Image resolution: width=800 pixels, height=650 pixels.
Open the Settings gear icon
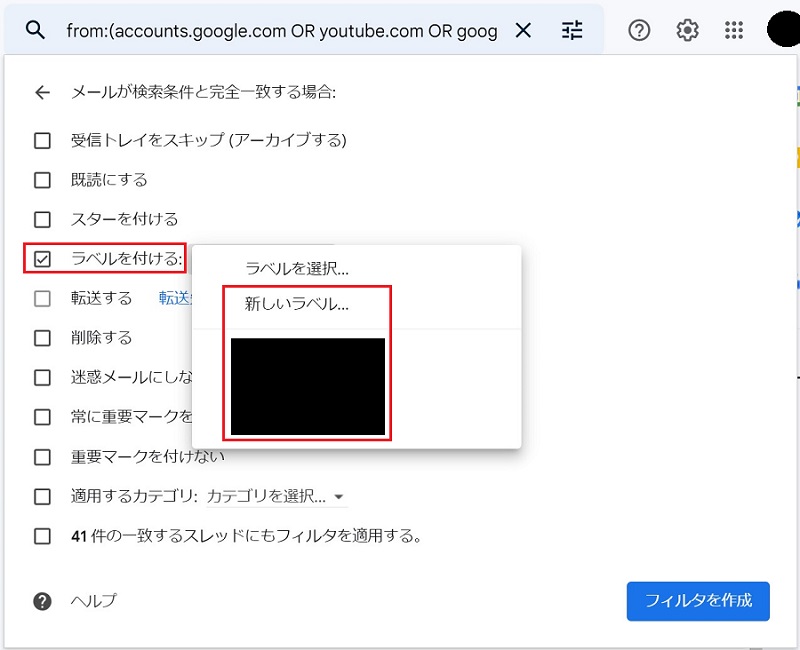click(687, 31)
